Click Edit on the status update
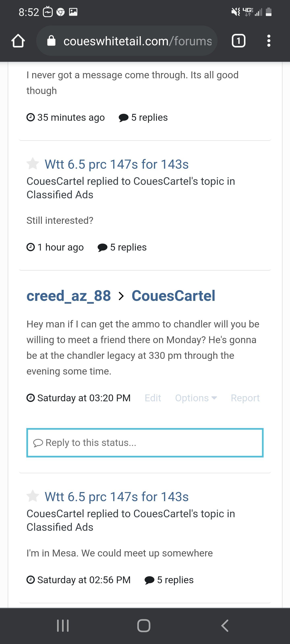Image resolution: width=290 pixels, height=644 pixels. click(153, 398)
